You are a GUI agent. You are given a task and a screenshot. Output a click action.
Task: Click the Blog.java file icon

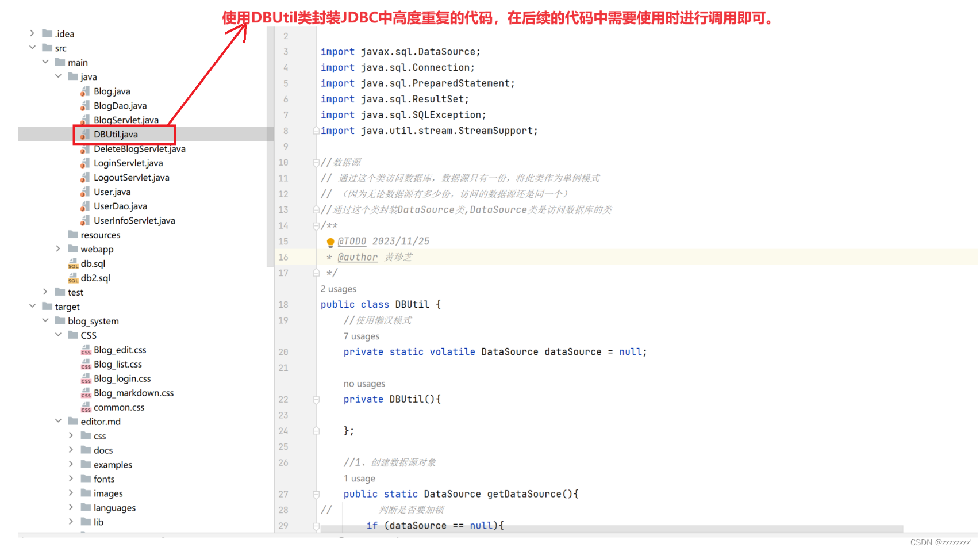[x=85, y=91]
